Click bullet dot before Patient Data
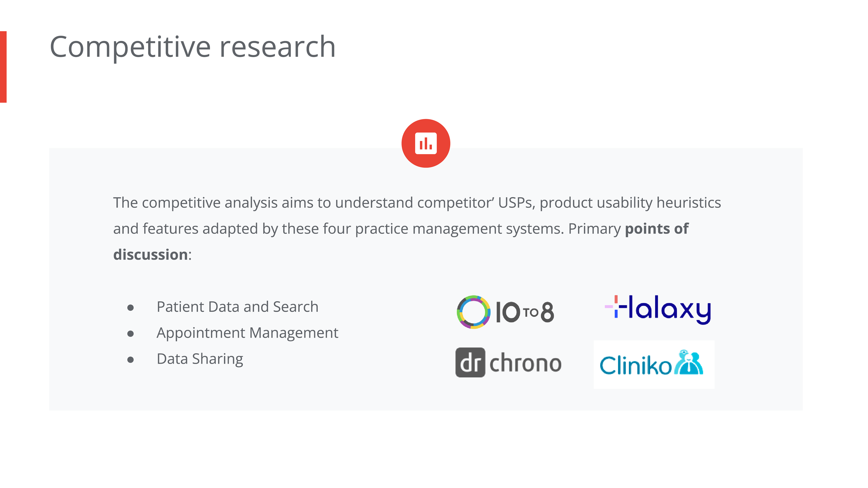The width and height of the screenshot is (868, 488). click(130, 307)
